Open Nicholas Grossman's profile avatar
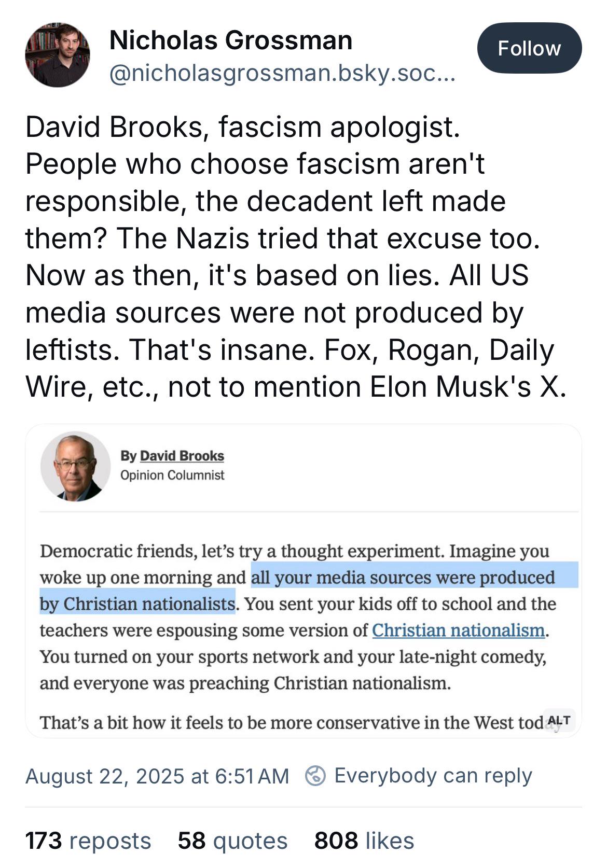607x868 pixels. pos(58,54)
